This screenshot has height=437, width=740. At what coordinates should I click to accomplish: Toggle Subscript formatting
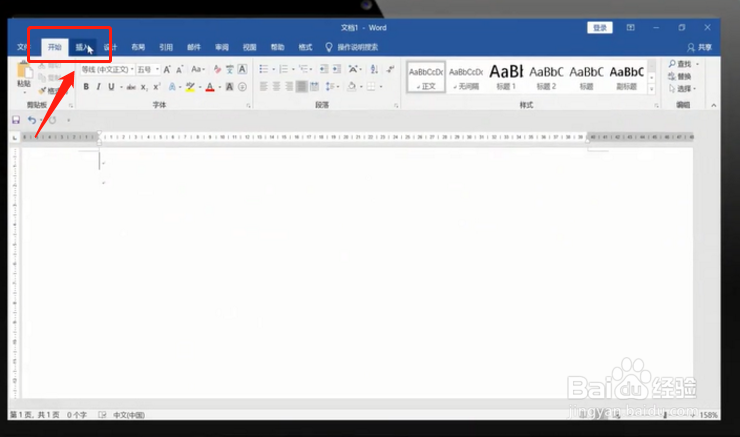click(x=144, y=87)
